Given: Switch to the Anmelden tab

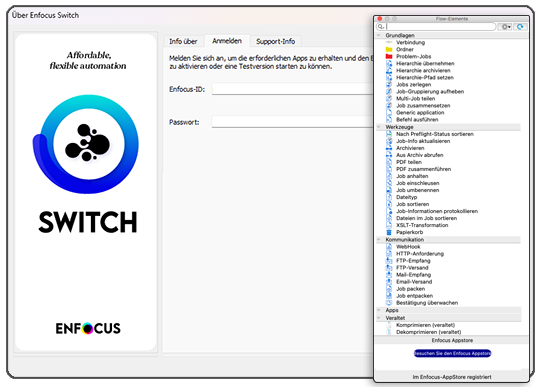Looking at the screenshot, I should point(227,41).
